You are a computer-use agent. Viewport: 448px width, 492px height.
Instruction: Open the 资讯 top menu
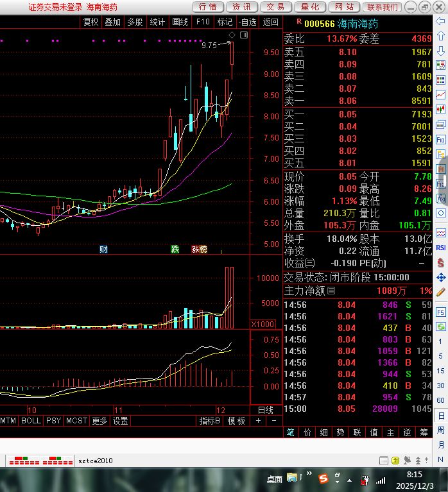click(242, 7)
